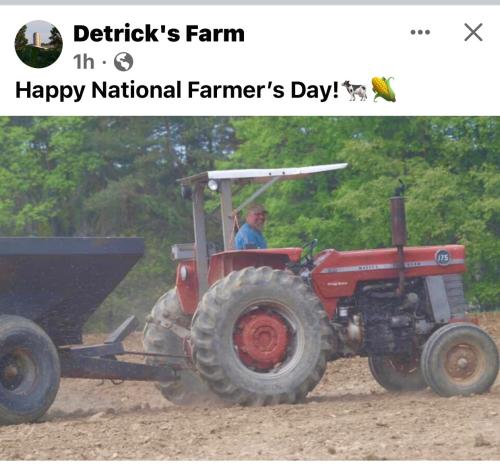This screenshot has height=469, width=500.
Task: Click the large red rear tractor wheel
Action: click(260, 336)
